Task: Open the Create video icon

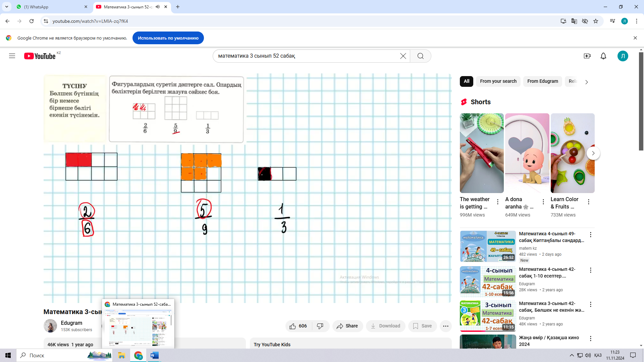Action: pos(587,56)
